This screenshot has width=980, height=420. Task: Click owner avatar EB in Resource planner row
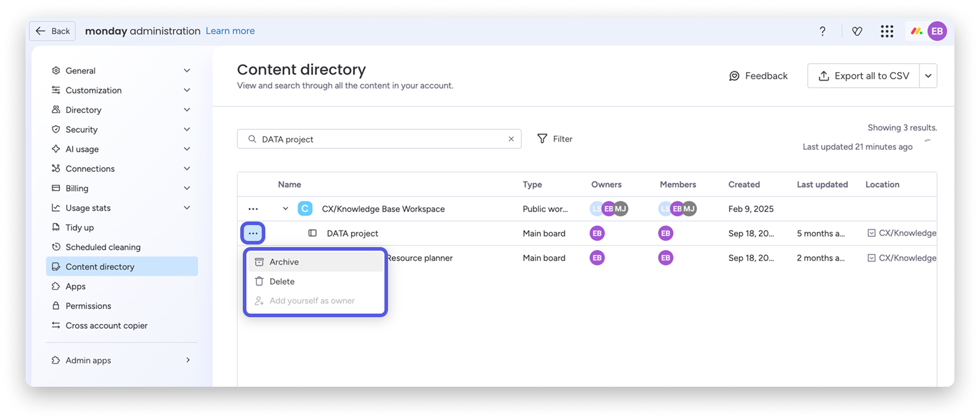click(x=597, y=258)
